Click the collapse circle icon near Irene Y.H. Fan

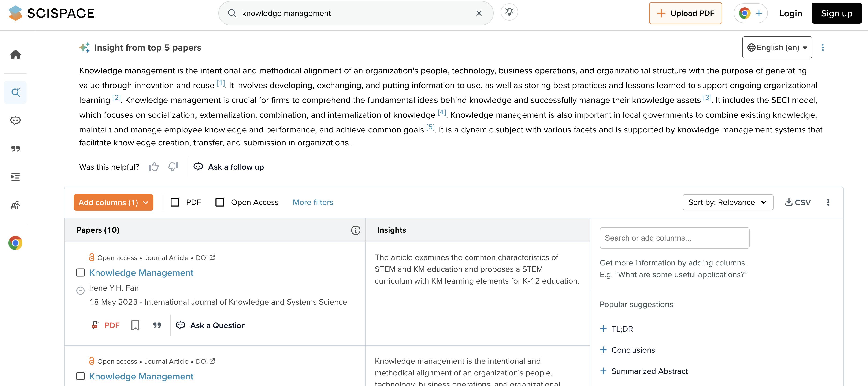coord(80,291)
